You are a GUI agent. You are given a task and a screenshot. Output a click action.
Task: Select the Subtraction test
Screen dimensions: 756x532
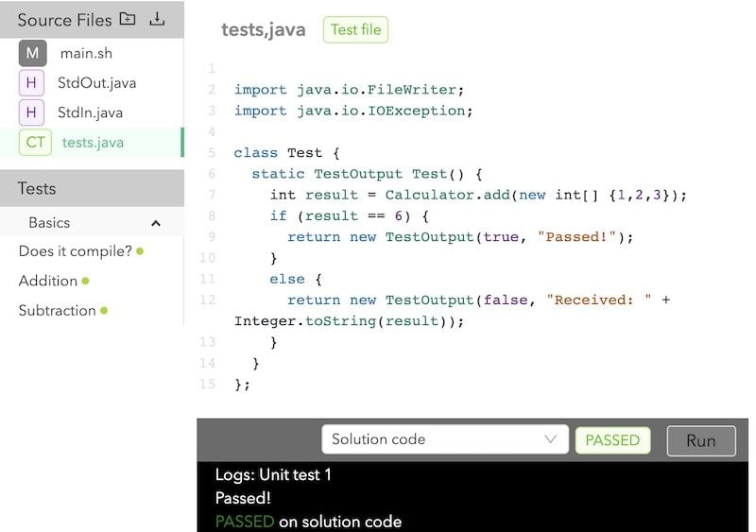coord(57,310)
